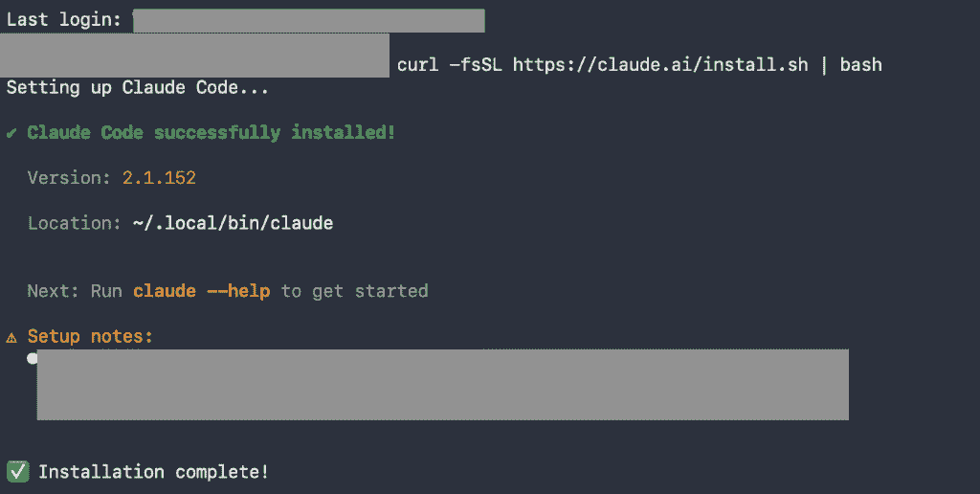Click the Last login text
Viewport: 980px width, 494px height.
pyautogui.click(x=64, y=19)
